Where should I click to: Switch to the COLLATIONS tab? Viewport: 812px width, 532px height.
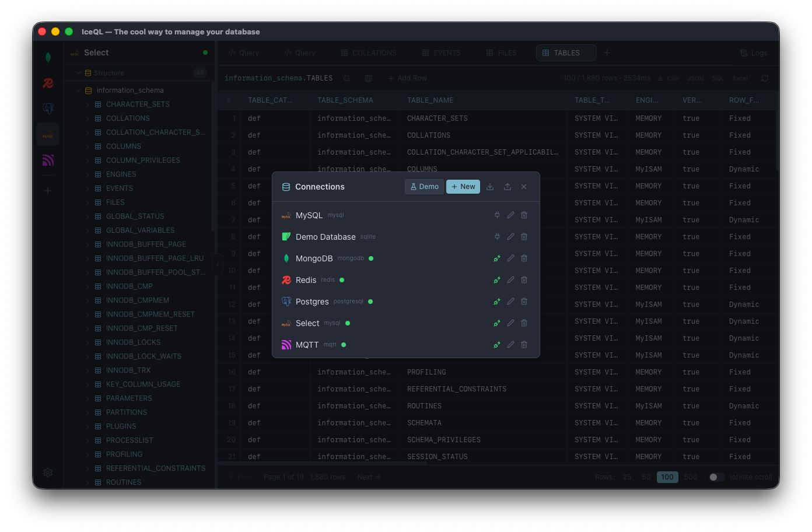point(369,53)
